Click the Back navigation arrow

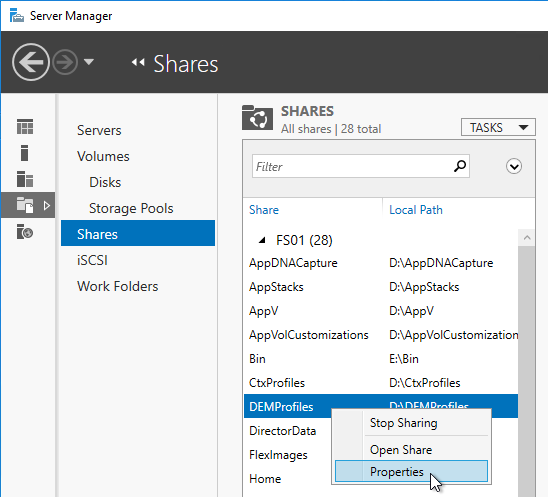point(31,62)
